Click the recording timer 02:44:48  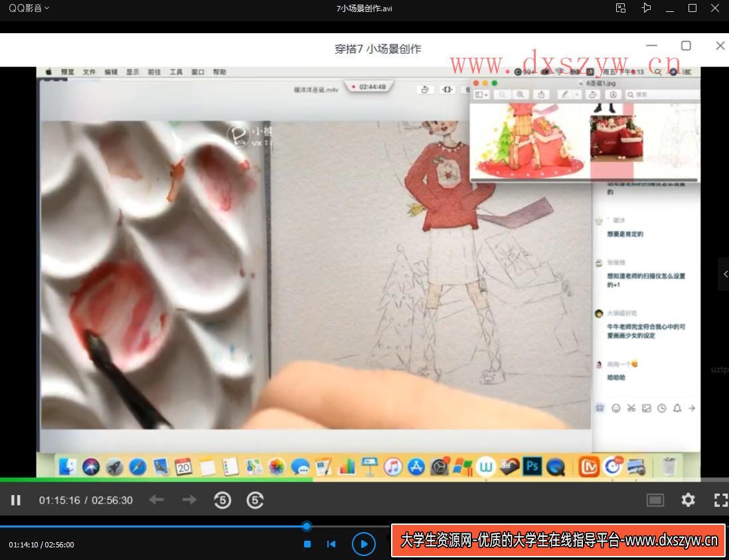(x=368, y=87)
